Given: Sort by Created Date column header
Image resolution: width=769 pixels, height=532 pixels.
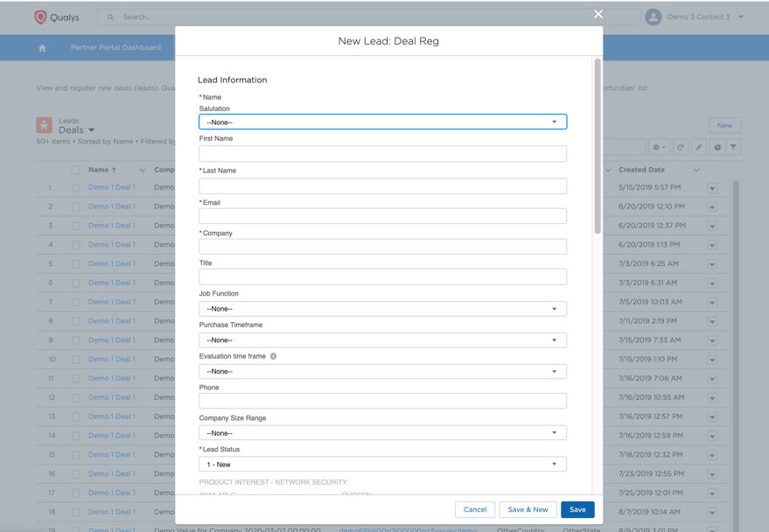Looking at the screenshot, I should [641, 170].
